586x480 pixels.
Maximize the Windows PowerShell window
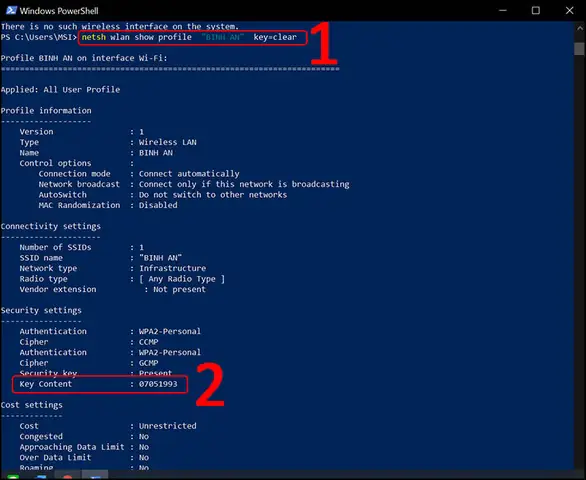(x=536, y=10)
